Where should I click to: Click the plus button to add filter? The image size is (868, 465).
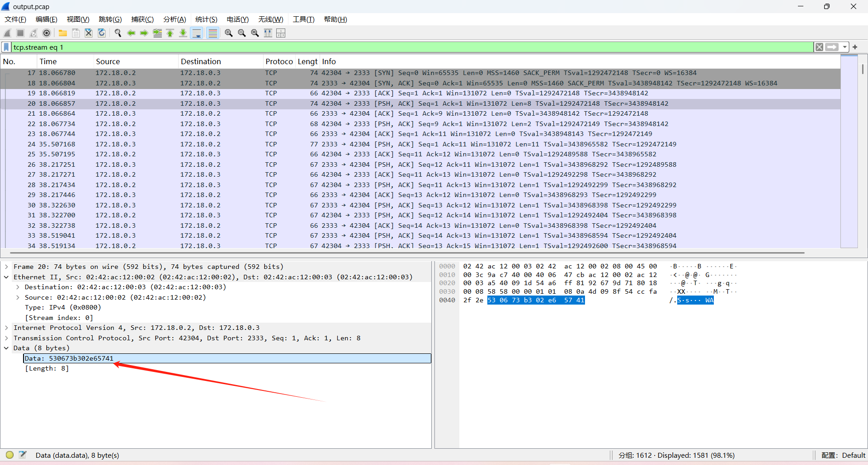pyautogui.click(x=855, y=47)
